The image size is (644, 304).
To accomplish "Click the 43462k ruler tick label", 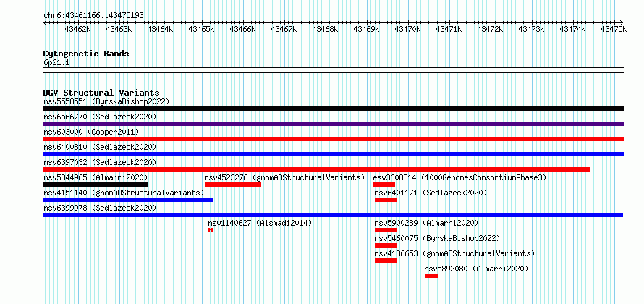I will [x=77, y=29].
